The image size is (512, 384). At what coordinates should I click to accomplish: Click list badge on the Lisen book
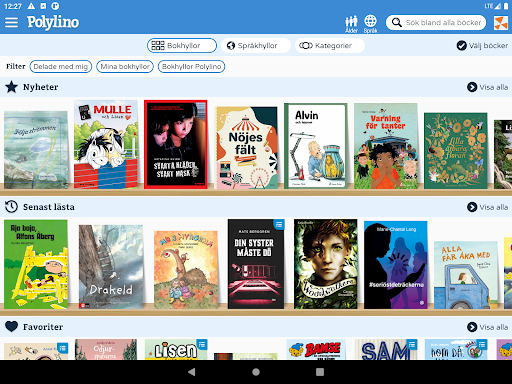tap(202, 345)
